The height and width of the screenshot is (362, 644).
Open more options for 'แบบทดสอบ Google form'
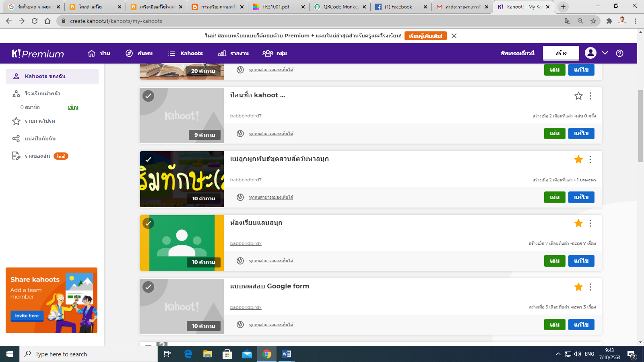pos(590,287)
